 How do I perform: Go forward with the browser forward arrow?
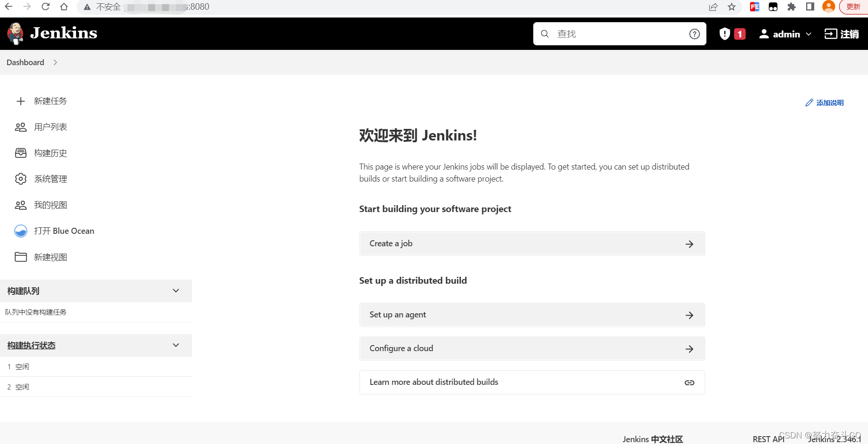click(27, 6)
